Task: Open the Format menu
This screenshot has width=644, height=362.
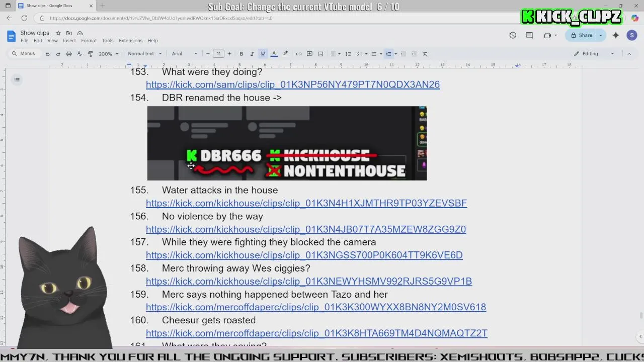Action: coord(89,41)
